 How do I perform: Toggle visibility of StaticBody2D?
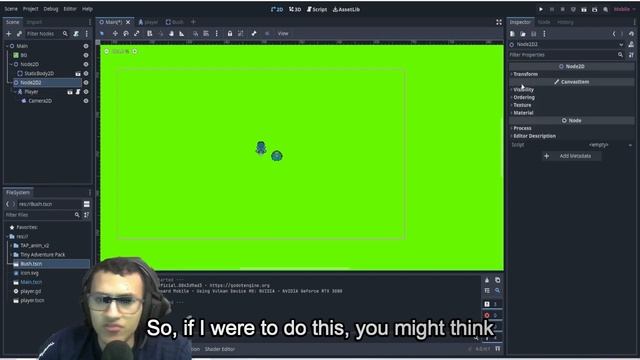86,73
